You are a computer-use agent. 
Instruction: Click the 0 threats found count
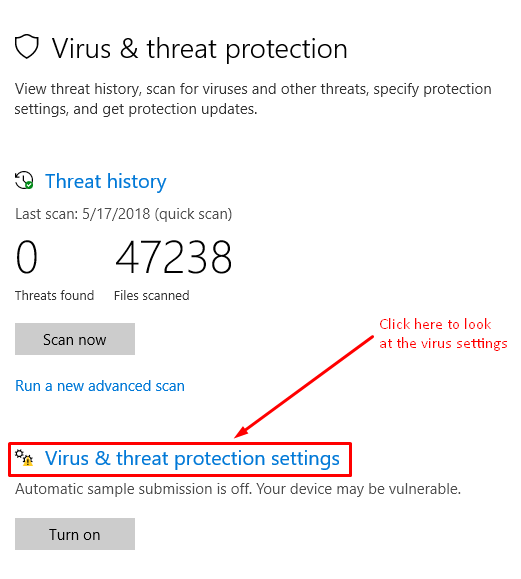[x=27, y=257]
